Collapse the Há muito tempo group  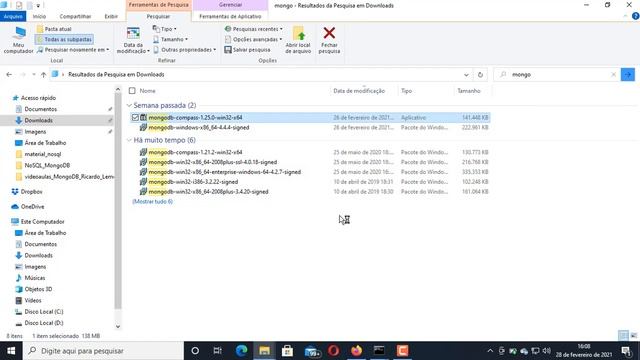pos(129,140)
